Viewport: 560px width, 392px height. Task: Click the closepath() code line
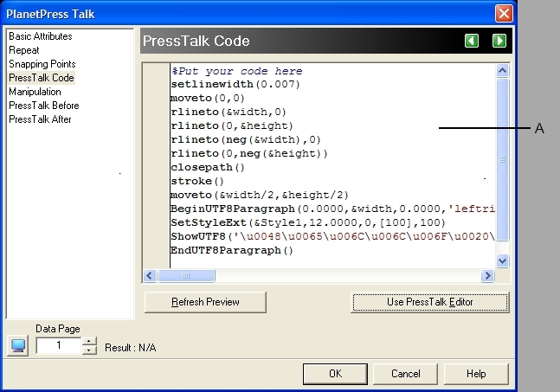click(208, 167)
